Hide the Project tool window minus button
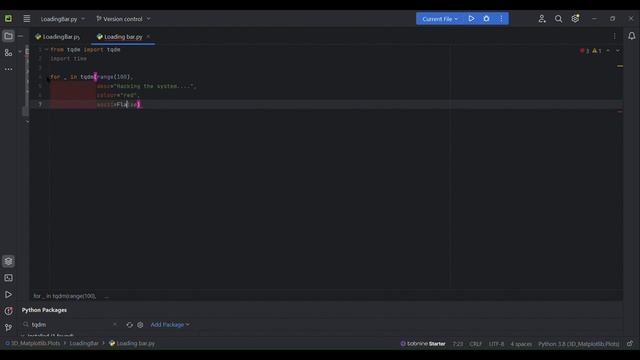 [x=20, y=36]
